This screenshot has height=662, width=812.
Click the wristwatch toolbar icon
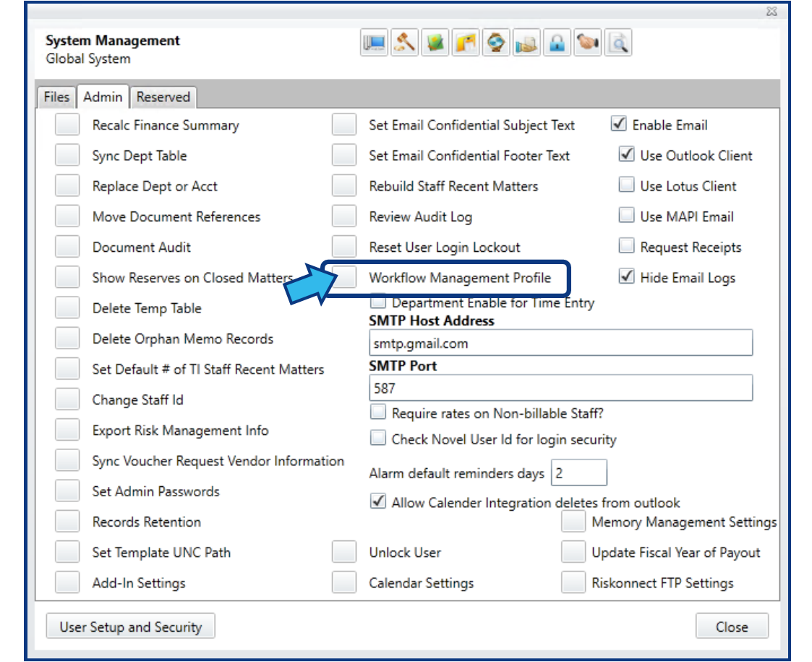496,43
